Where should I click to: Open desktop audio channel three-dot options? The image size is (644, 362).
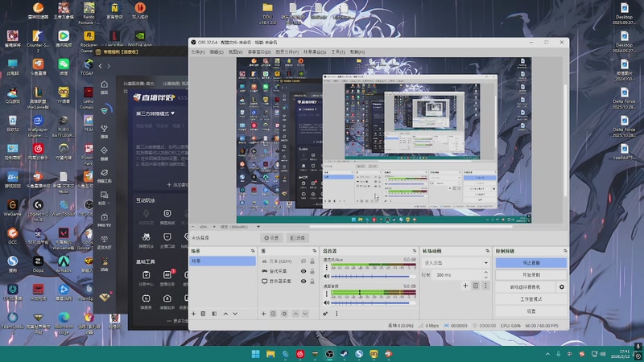327,294
